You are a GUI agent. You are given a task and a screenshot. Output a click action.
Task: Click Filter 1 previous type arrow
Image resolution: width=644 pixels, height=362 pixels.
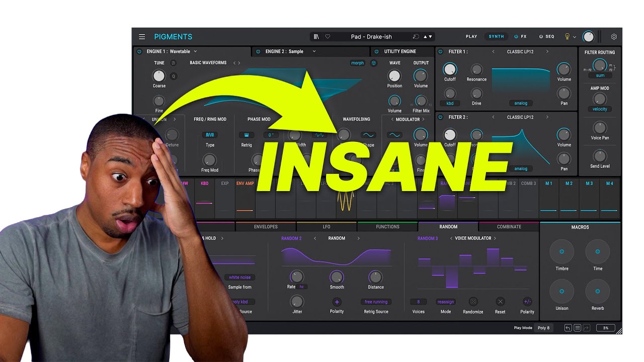tap(493, 51)
